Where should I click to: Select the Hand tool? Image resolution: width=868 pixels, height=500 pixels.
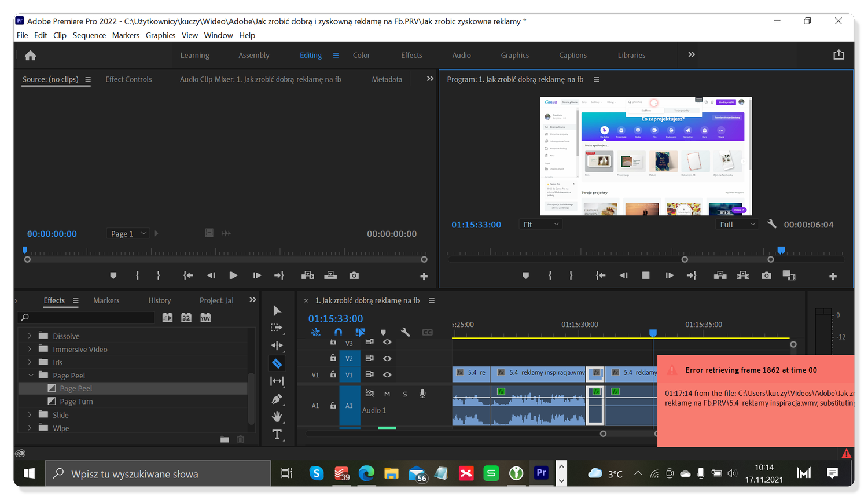coord(277,416)
